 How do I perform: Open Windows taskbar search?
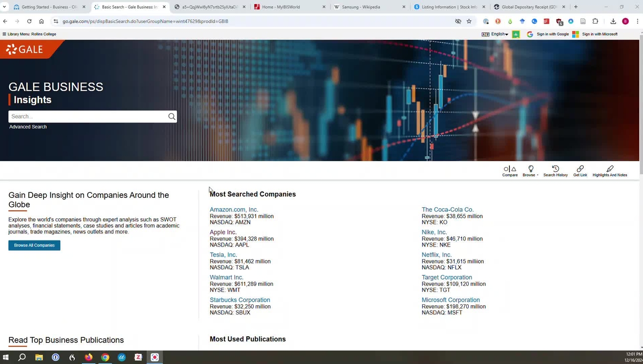[x=22, y=357]
